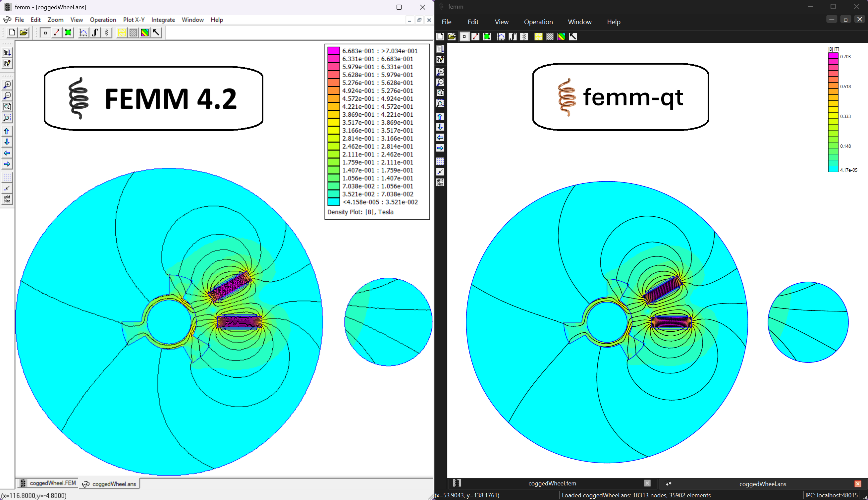868x500 pixels.
Task: Click the X-Y plot icon in FEMM 4.2
Action: coord(83,32)
